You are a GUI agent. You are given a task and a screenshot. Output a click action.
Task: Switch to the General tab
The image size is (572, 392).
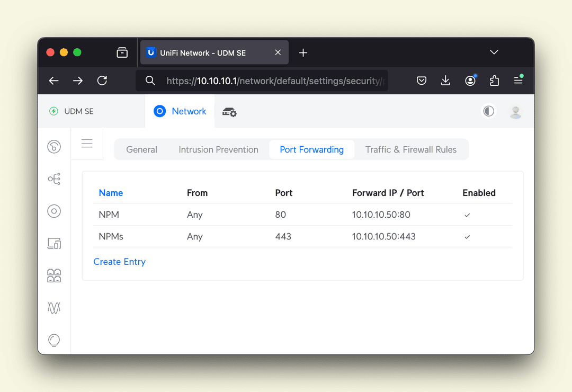(x=141, y=149)
